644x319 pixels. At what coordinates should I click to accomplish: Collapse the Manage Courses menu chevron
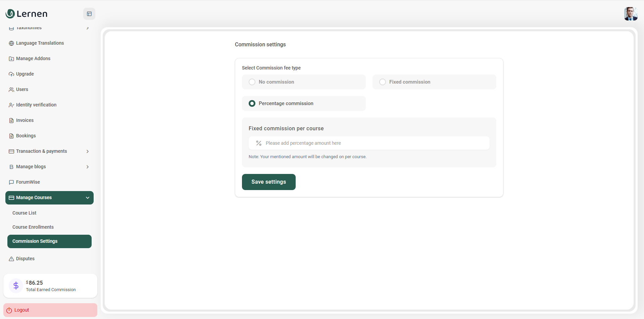[x=88, y=198]
